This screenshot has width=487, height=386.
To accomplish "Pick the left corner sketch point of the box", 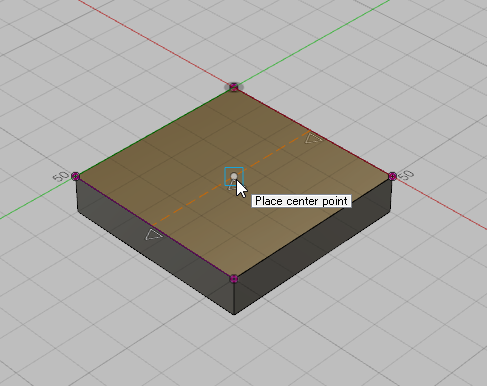I will click(76, 176).
